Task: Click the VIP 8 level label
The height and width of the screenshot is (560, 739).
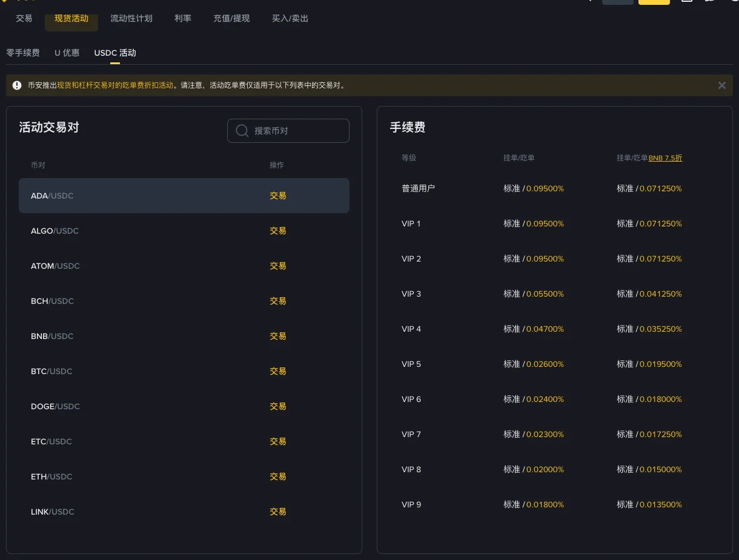Action: pyautogui.click(x=411, y=469)
